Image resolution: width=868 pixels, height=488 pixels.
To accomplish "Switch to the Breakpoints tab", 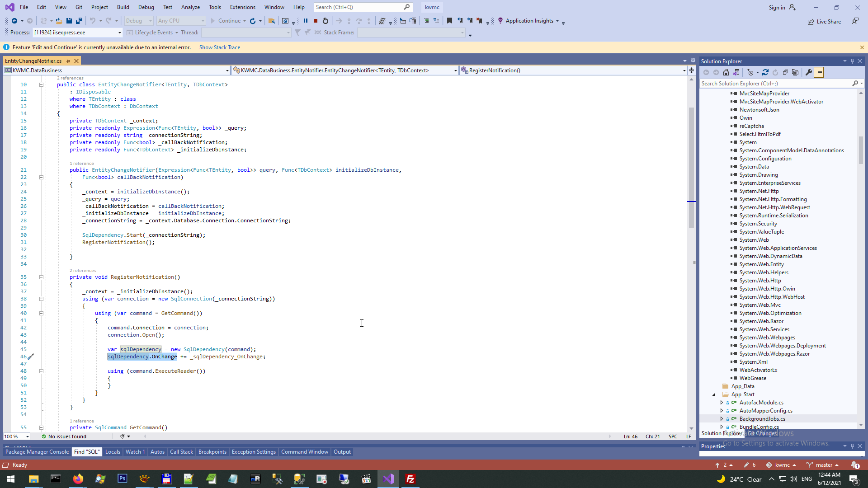I will [212, 452].
